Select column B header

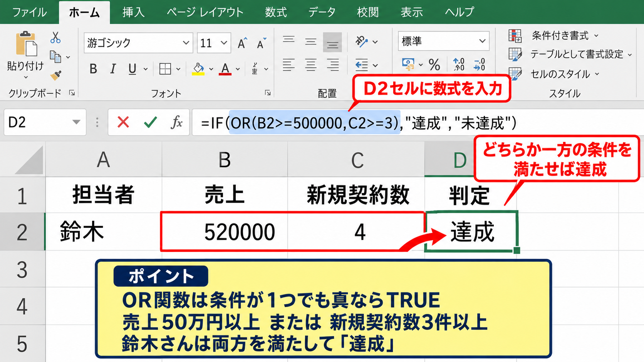225,159
